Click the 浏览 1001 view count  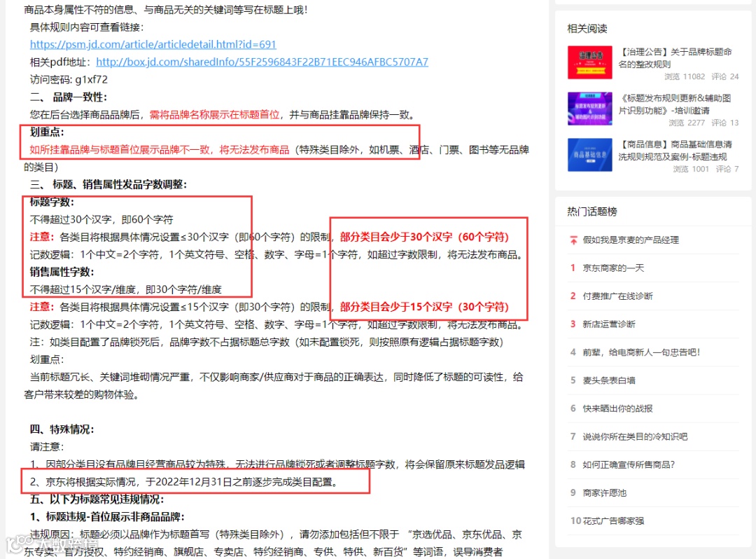691,170
